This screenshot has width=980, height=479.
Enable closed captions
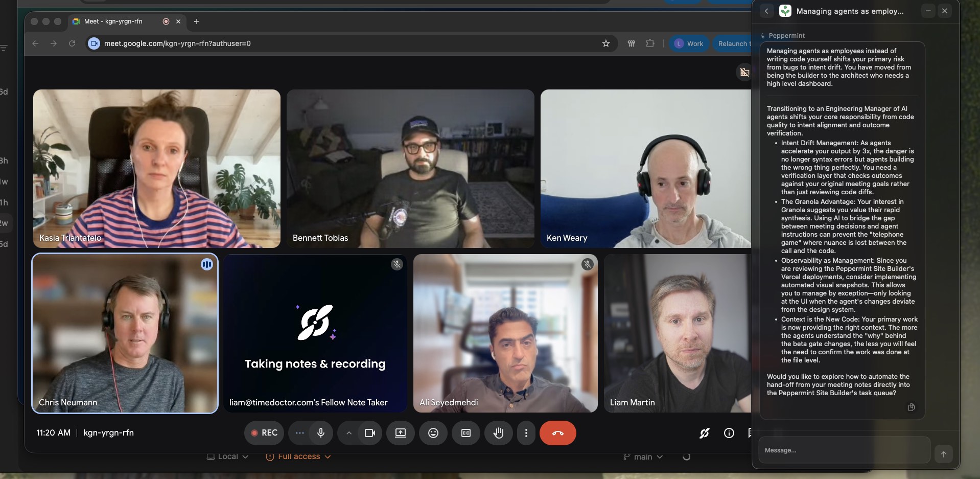click(x=465, y=433)
